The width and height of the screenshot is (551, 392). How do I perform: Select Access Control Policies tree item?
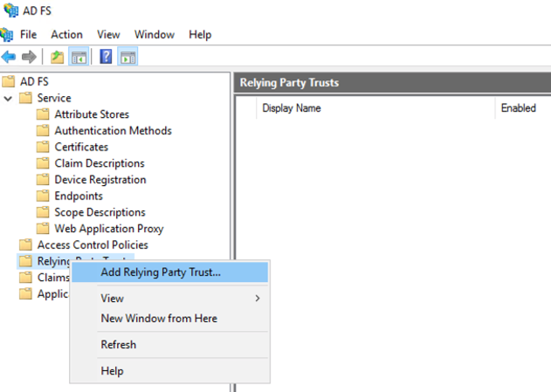pyautogui.click(x=92, y=244)
